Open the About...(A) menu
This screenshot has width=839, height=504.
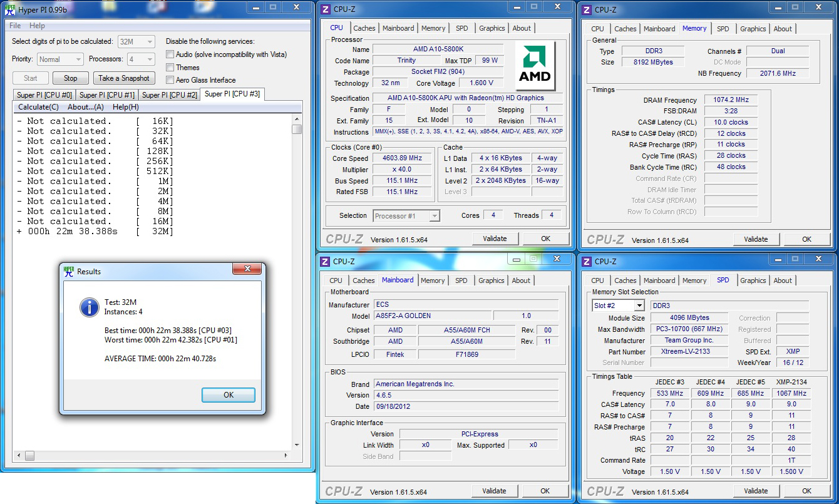tap(86, 107)
